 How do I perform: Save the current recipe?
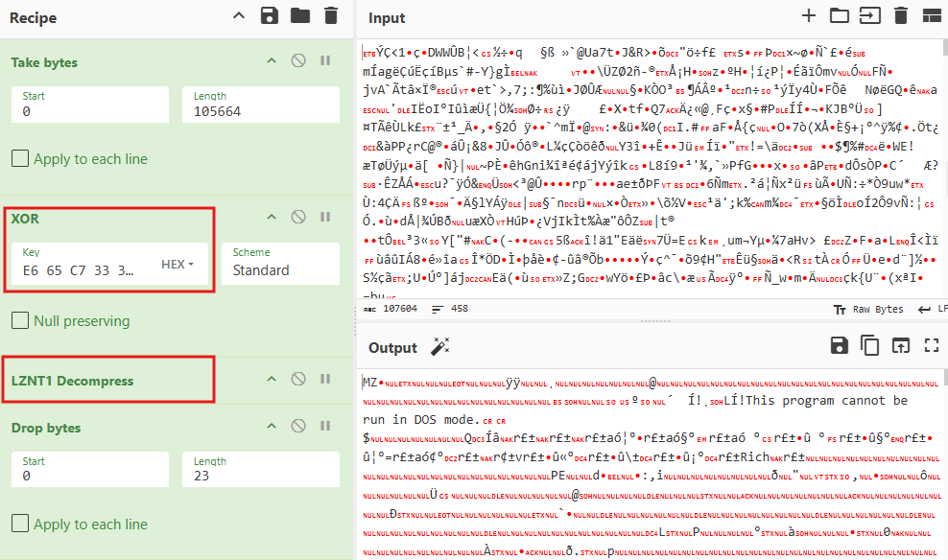269,17
